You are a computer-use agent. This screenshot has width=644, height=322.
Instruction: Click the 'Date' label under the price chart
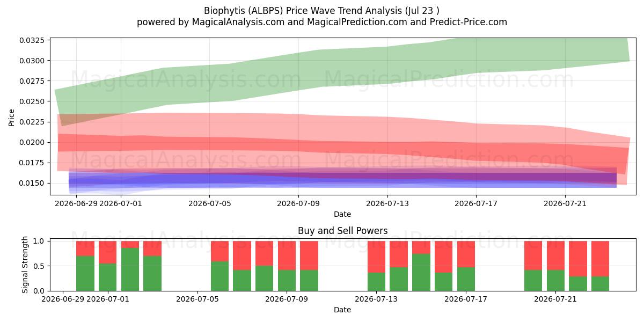(x=342, y=214)
